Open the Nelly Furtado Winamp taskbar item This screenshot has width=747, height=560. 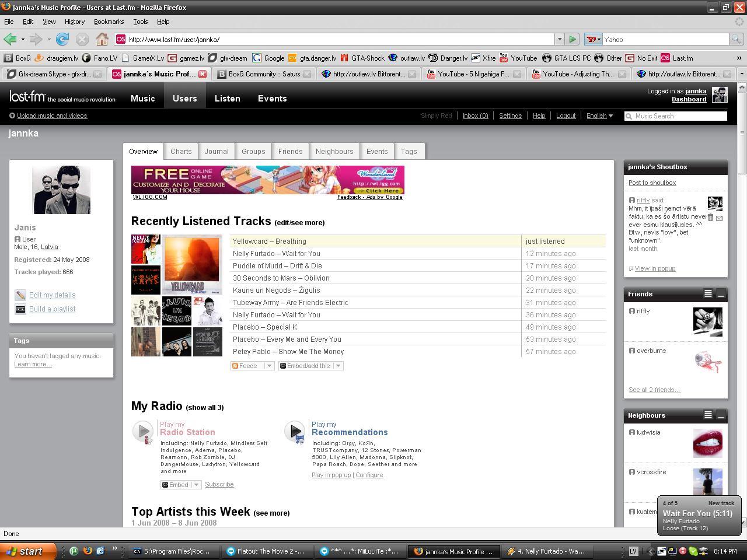(x=547, y=551)
